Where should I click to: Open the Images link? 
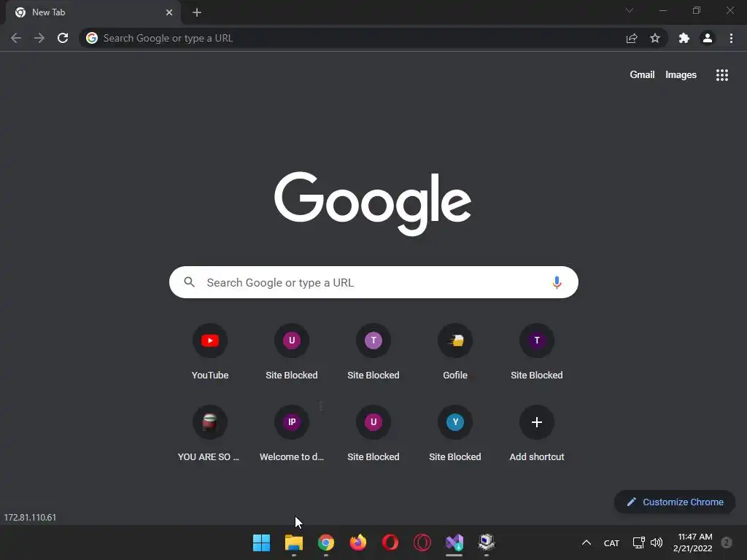681,75
